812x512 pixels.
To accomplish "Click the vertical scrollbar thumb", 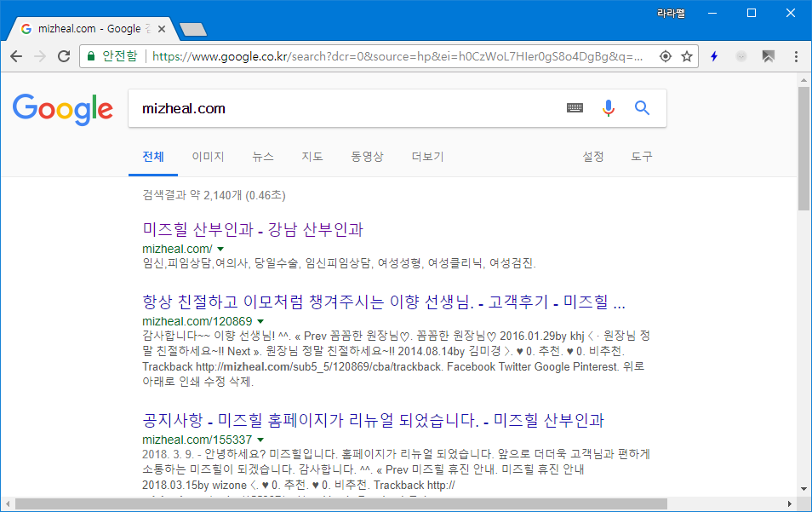I will [803, 148].
